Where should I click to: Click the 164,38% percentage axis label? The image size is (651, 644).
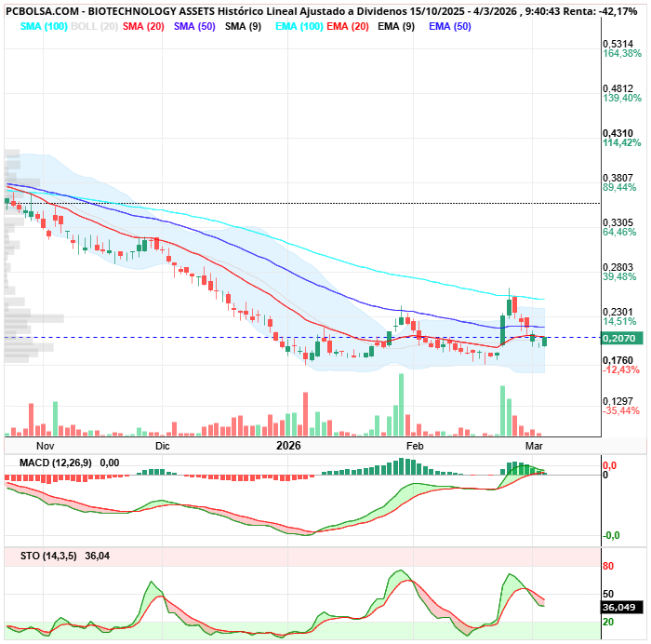(x=622, y=54)
